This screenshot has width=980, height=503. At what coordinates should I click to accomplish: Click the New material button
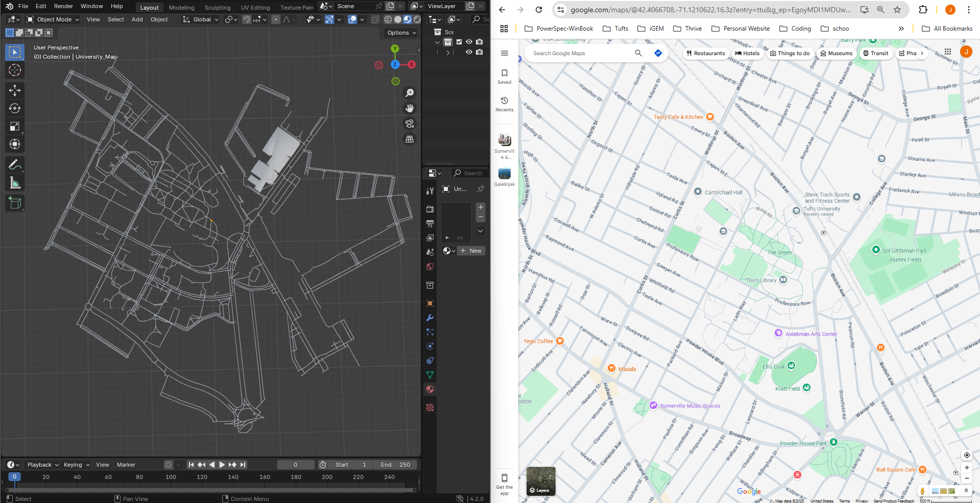click(x=471, y=251)
